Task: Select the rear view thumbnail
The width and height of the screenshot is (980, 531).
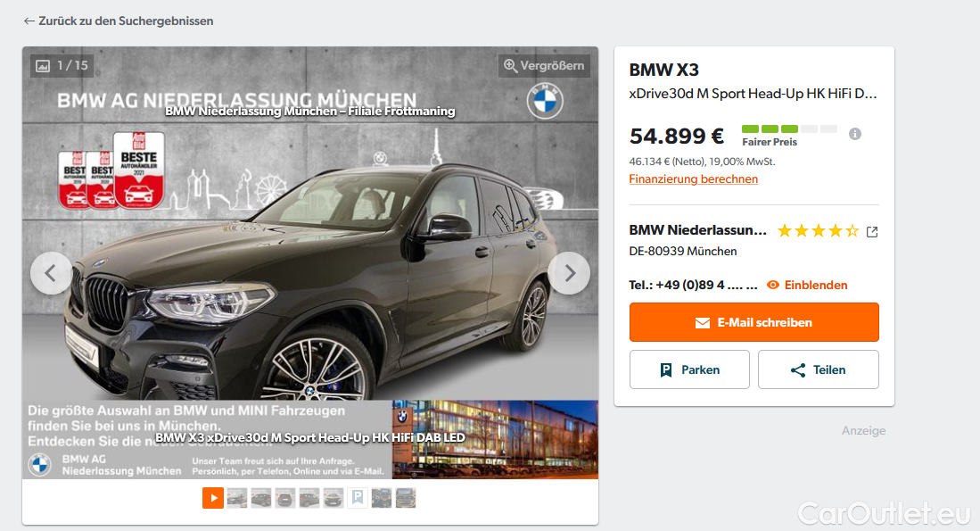Action: click(x=285, y=498)
